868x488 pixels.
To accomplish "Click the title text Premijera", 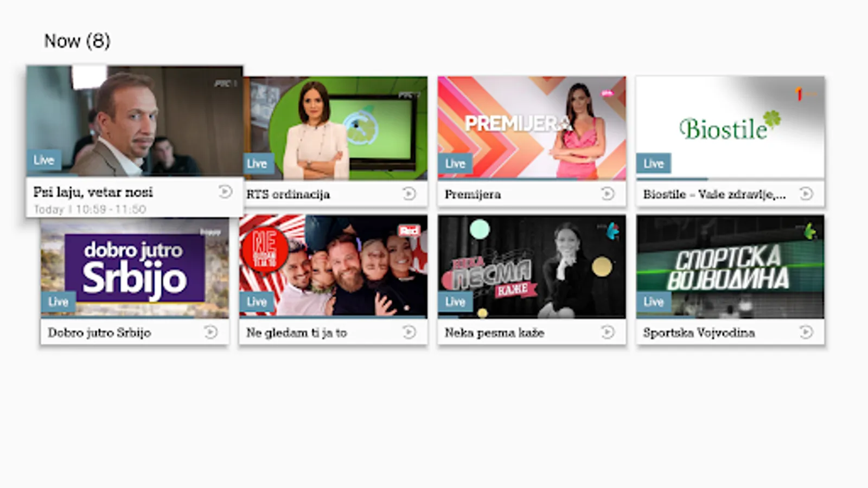I will pos(473,194).
